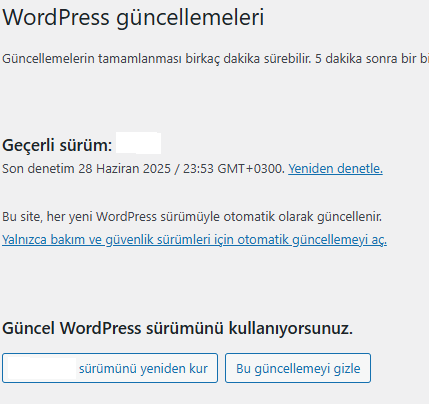429x404 pixels.
Task: Open 'Yalnızca bakım ve güvenlik sürümleri' auto-update link
Action: click(194, 240)
